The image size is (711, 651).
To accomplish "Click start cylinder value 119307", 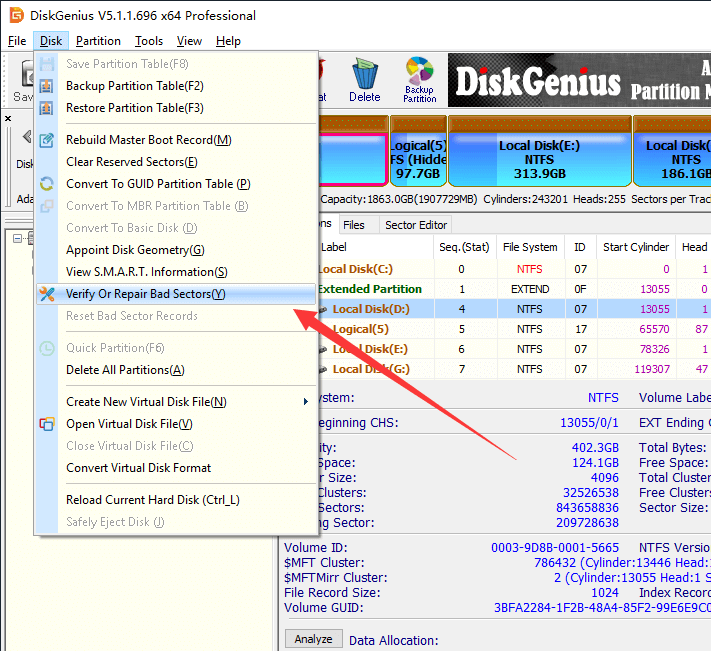I will tap(652, 369).
